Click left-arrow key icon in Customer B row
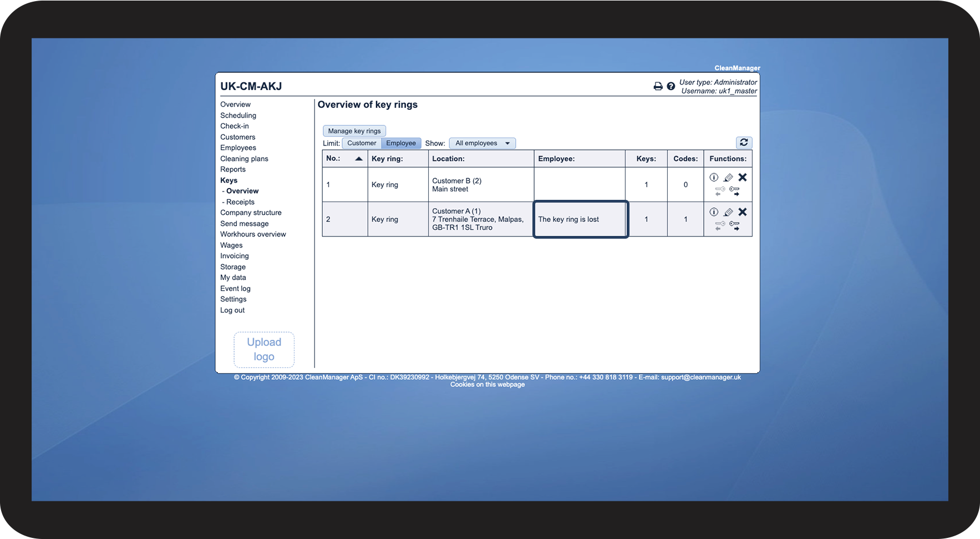980x539 pixels. tap(720, 191)
